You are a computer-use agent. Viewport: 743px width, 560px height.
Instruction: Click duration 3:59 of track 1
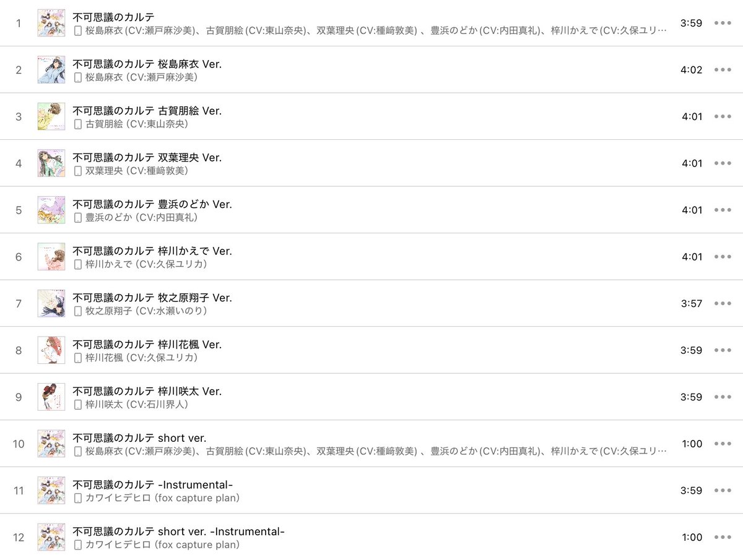691,23
